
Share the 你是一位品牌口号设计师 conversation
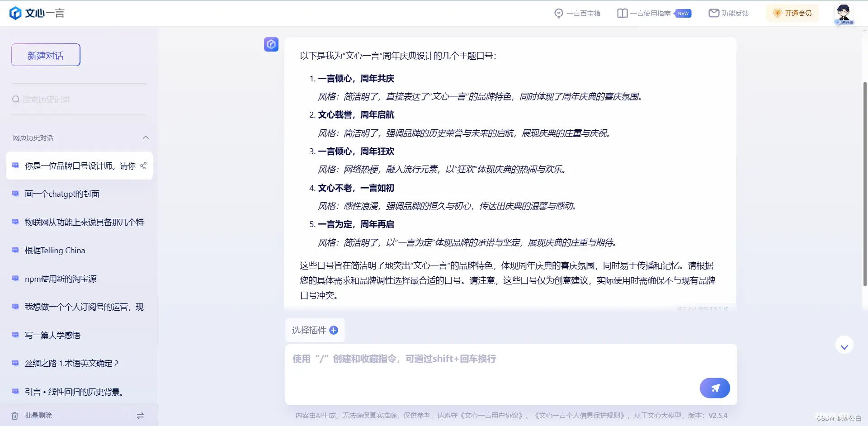coord(143,166)
